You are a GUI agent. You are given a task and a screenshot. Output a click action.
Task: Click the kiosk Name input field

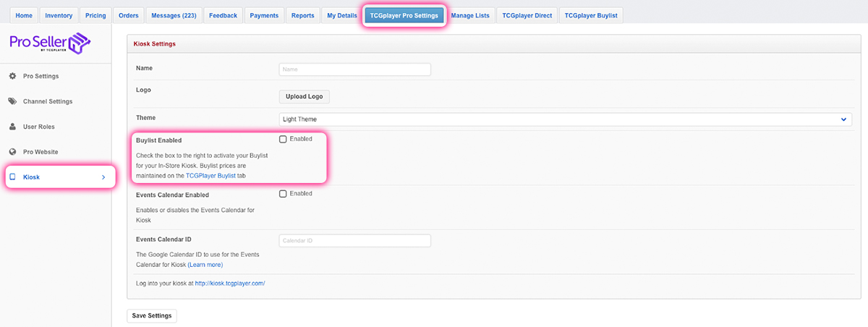point(355,69)
